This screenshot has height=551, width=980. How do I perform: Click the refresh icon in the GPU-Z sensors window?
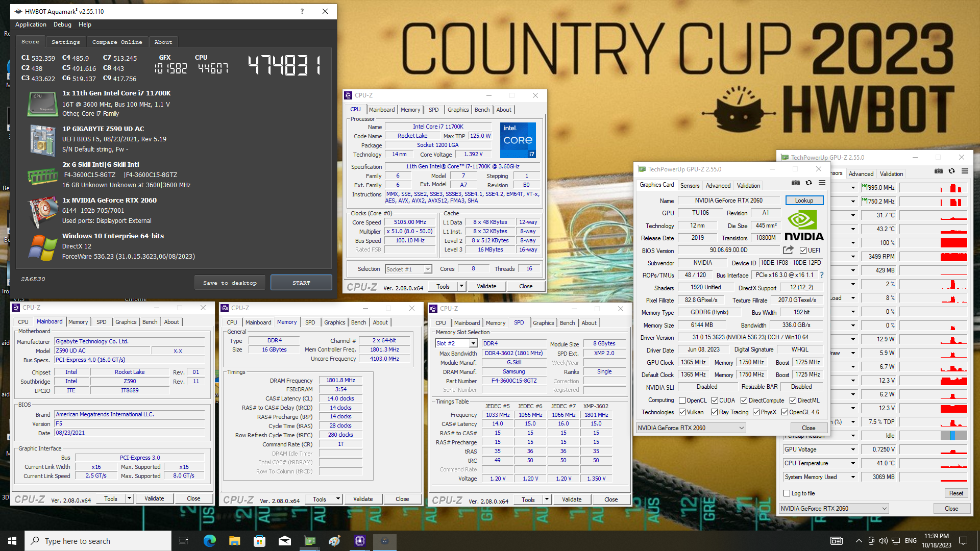click(951, 171)
